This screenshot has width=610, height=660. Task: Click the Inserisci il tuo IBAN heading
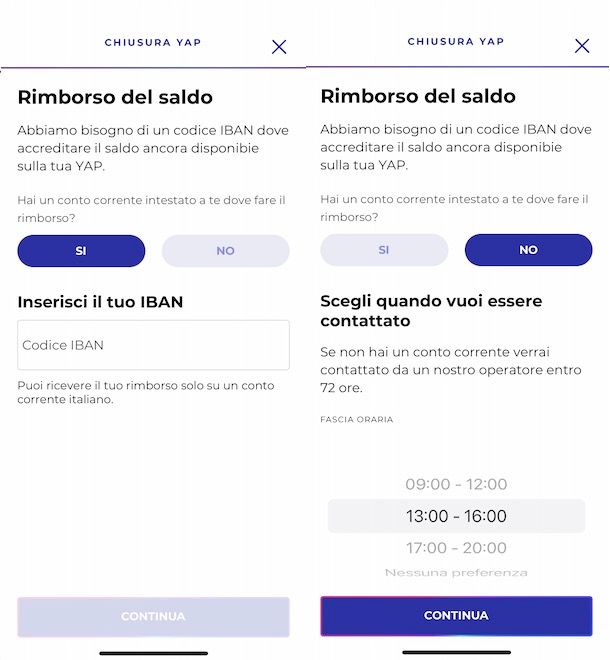click(x=100, y=301)
